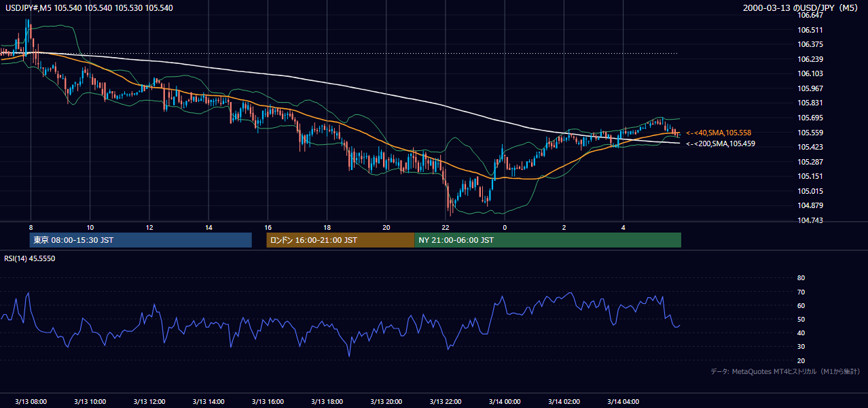Screen dimensions: 868x408
Task: Click the 3/13 20:00 timestamp
Action: 386,401
